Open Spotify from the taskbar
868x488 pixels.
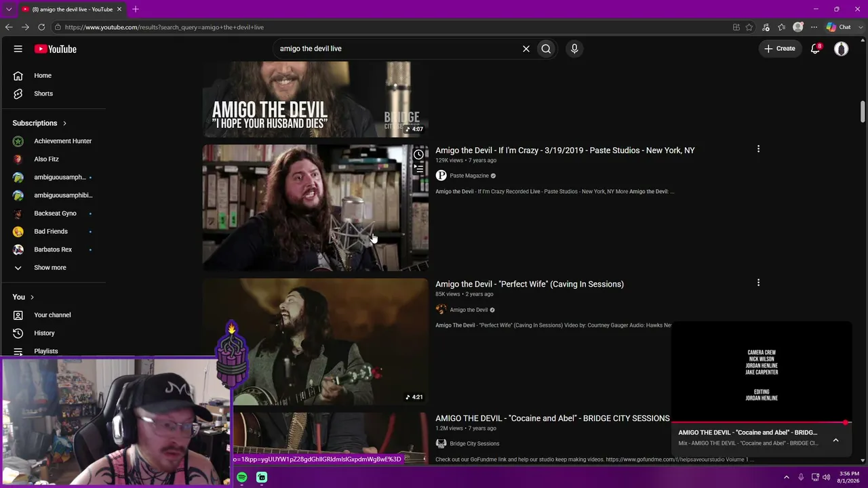[x=242, y=478]
